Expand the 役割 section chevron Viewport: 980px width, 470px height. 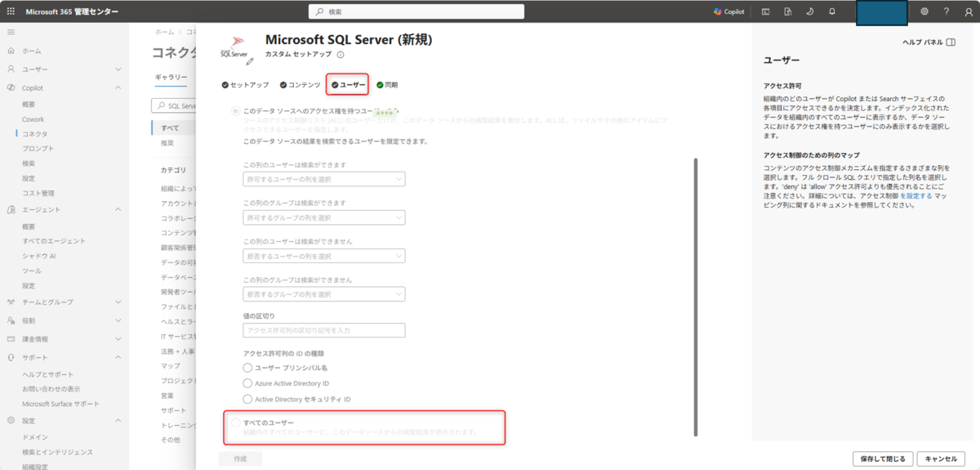pyautogui.click(x=118, y=320)
